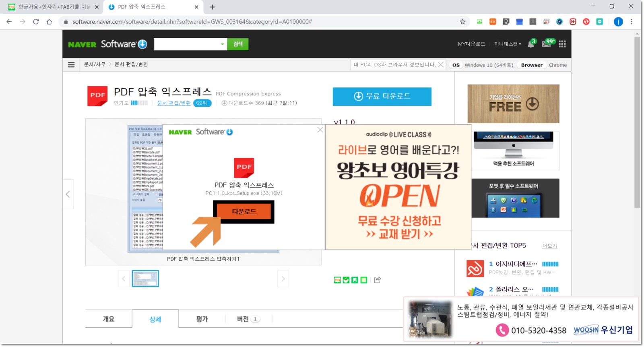Viewport: 644px width, 347px height.
Task: Switch to the 한글자음+한자키 browser tab
Action: point(53,7)
